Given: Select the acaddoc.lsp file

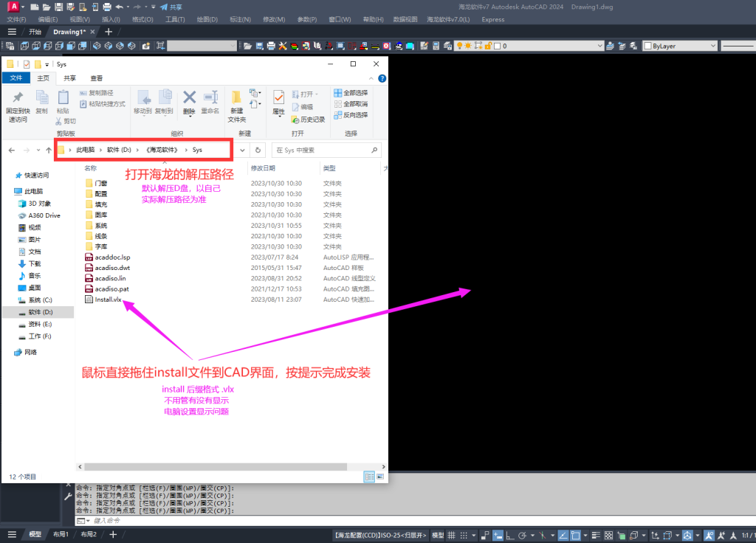Looking at the screenshot, I should pos(107,257).
